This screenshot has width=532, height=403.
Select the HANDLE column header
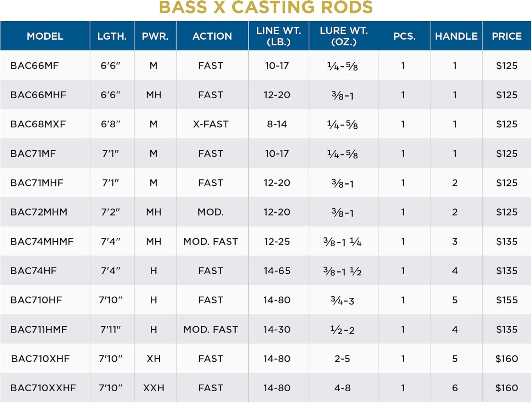tap(456, 36)
